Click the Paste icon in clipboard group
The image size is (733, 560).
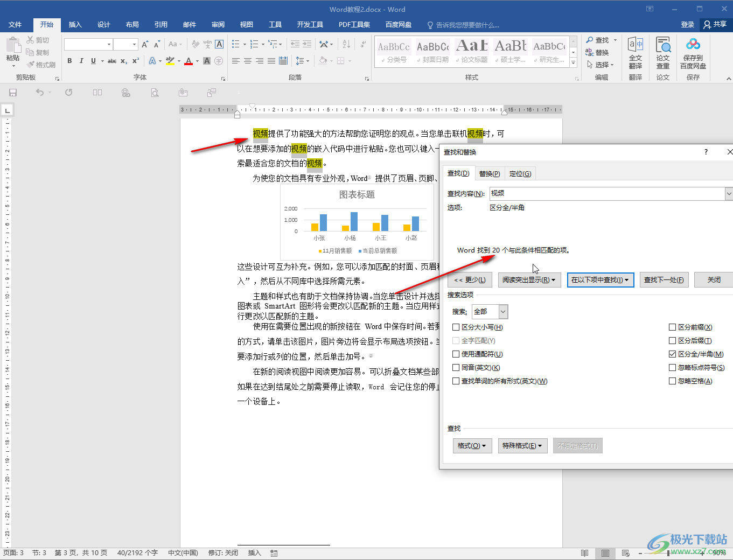13,45
